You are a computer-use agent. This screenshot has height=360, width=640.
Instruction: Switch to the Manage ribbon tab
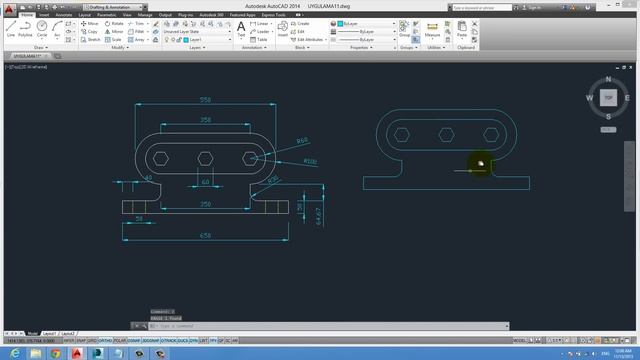[145, 15]
